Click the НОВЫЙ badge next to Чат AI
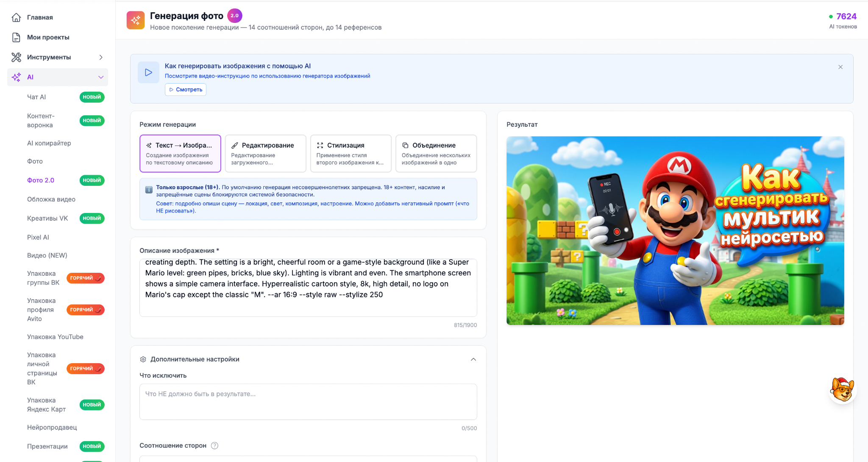The width and height of the screenshot is (868, 462). pyautogui.click(x=92, y=97)
